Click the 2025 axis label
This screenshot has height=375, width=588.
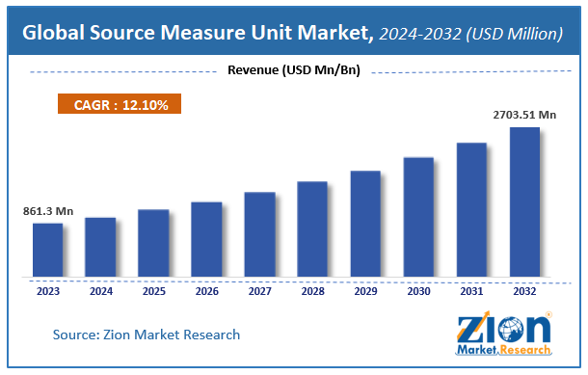(x=154, y=291)
